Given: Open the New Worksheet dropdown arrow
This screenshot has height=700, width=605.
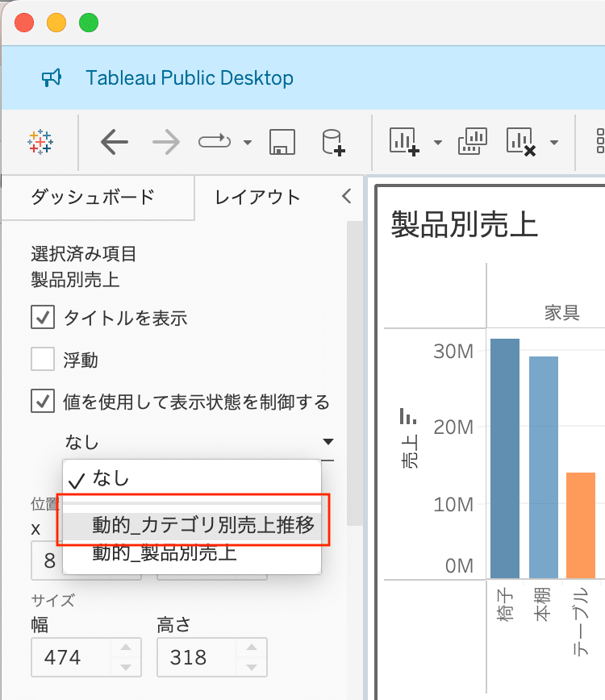Looking at the screenshot, I should coord(438,143).
